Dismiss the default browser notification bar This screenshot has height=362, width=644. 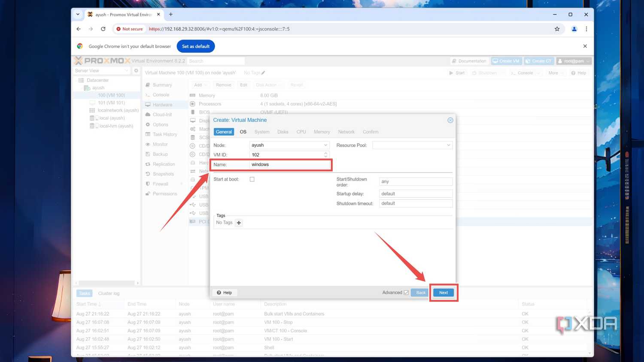pyautogui.click(x=585, y=46)
